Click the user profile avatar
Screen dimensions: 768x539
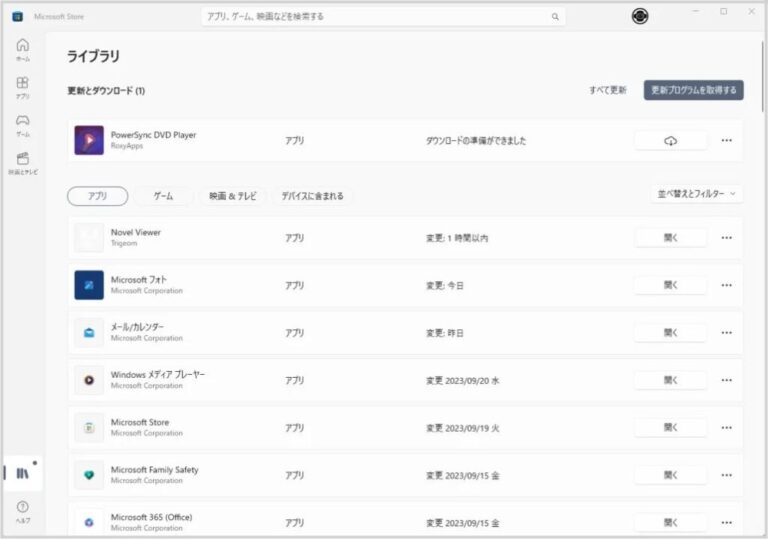(640, 16)
